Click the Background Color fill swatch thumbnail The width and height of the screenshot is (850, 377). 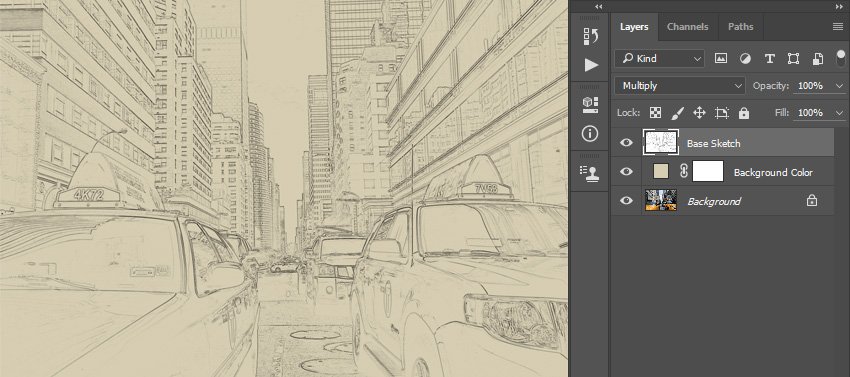click(660, 171)
